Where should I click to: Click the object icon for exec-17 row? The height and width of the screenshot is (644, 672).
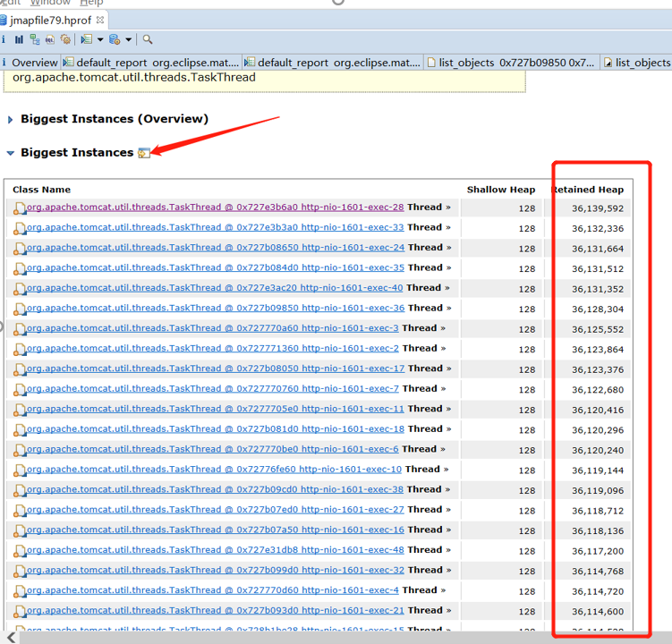pos(19,369)
